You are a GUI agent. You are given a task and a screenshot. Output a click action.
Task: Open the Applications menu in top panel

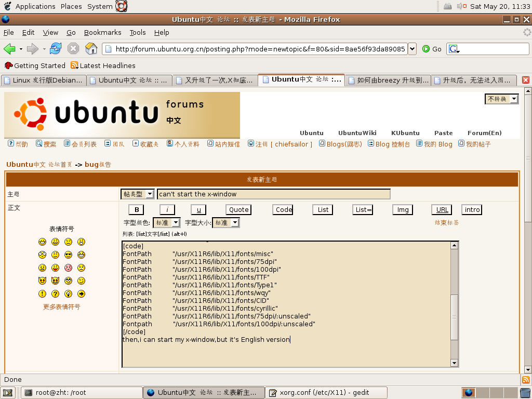35,6
